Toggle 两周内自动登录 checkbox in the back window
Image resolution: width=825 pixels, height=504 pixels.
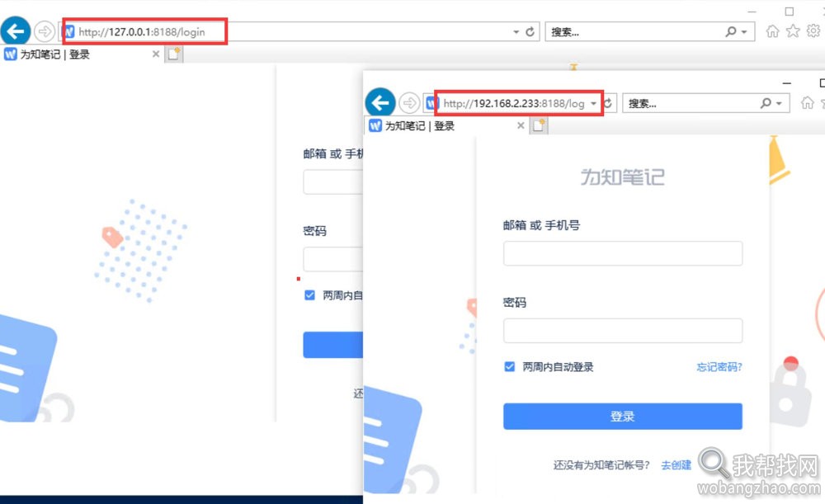(309, 295)
